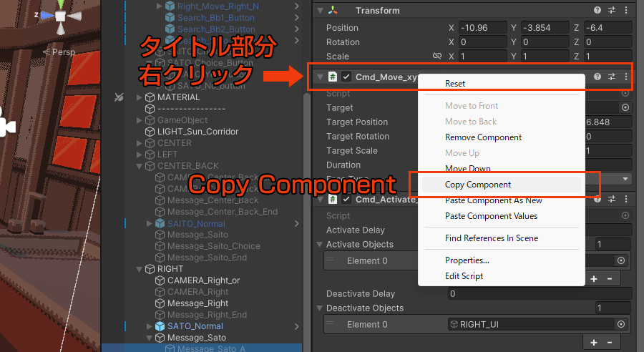The image size is (644, 352).
Task: Open help for the Cmd_Move component
Action: point(597,77)
